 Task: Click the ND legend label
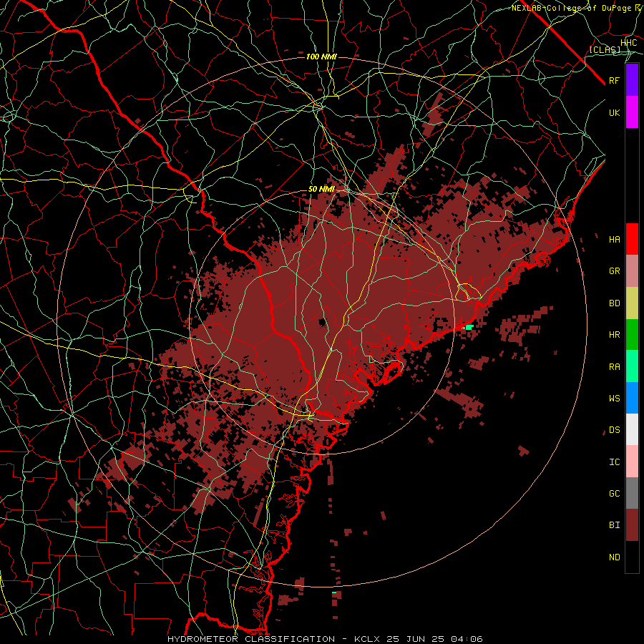(x=615, y=557)
